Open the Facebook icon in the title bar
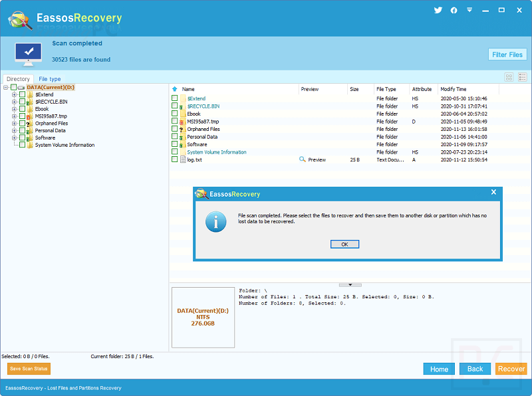The height and width of the screenshot is (396, 532). pyautogui.click(x=454, y=10)
